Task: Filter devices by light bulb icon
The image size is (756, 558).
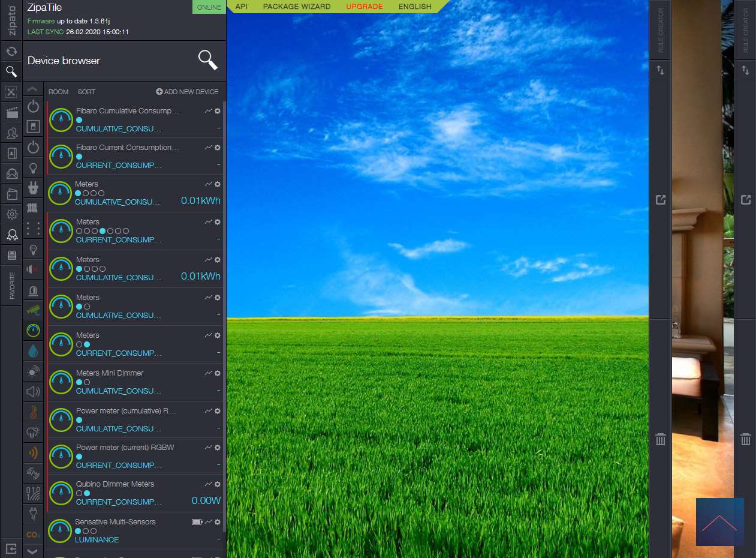Action: 33,168
